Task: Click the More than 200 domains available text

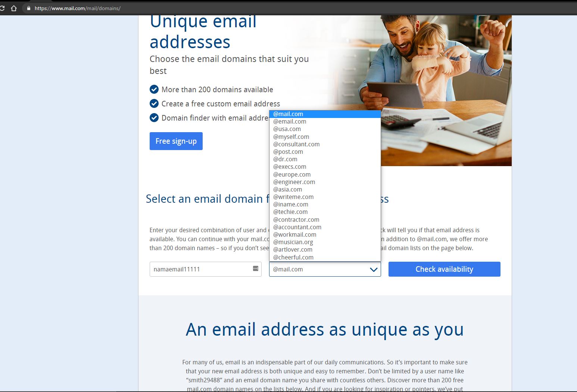Action: pos(217,90)
